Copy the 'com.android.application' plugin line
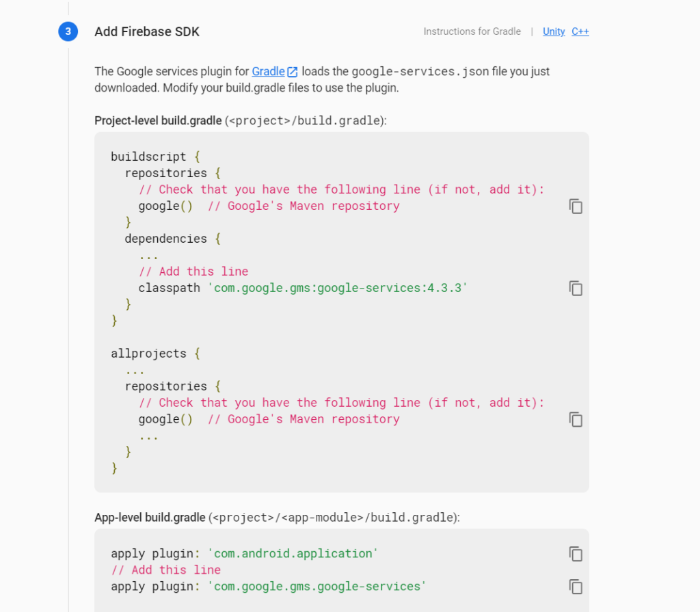The image size is (700, 612). [x=576, y=554]
